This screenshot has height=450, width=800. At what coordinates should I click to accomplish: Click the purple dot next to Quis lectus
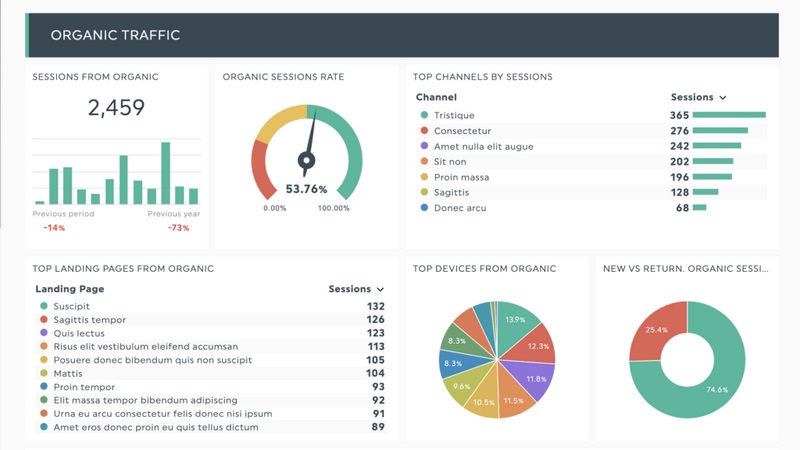click(x=44, y=333)
